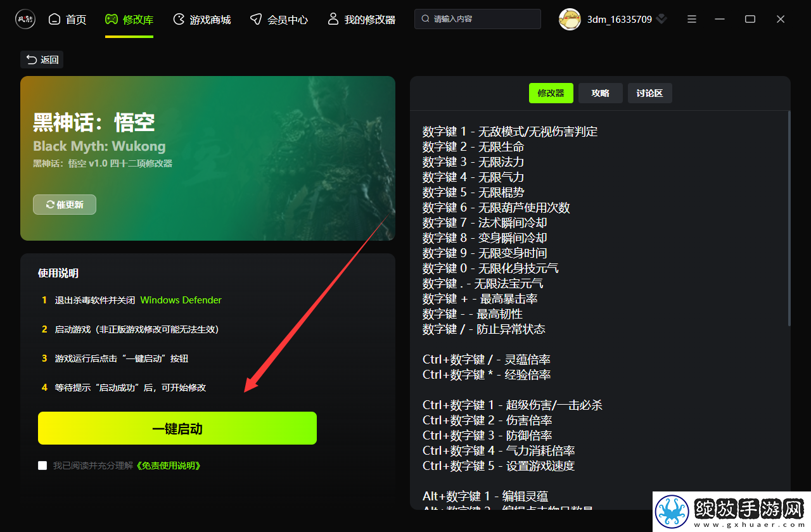This screenshot has height=532, width=811.
Task: Click the 超级伤害/一击必杀 line
Action: (513, 405)
